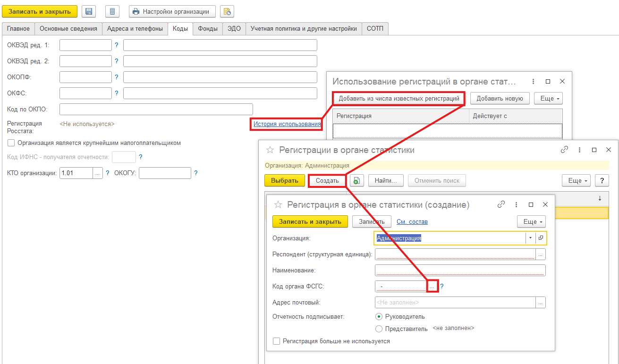Open the СОТП tab
Viewport: 619px width, 364px height.
(x=375, y=28)
